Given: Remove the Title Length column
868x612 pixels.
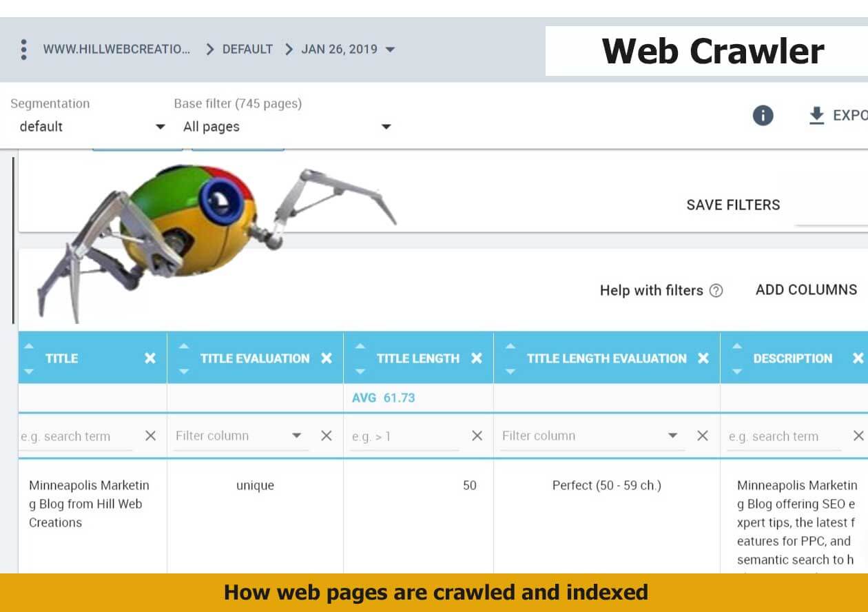Looking at the screenshot, I should (477, 358).
